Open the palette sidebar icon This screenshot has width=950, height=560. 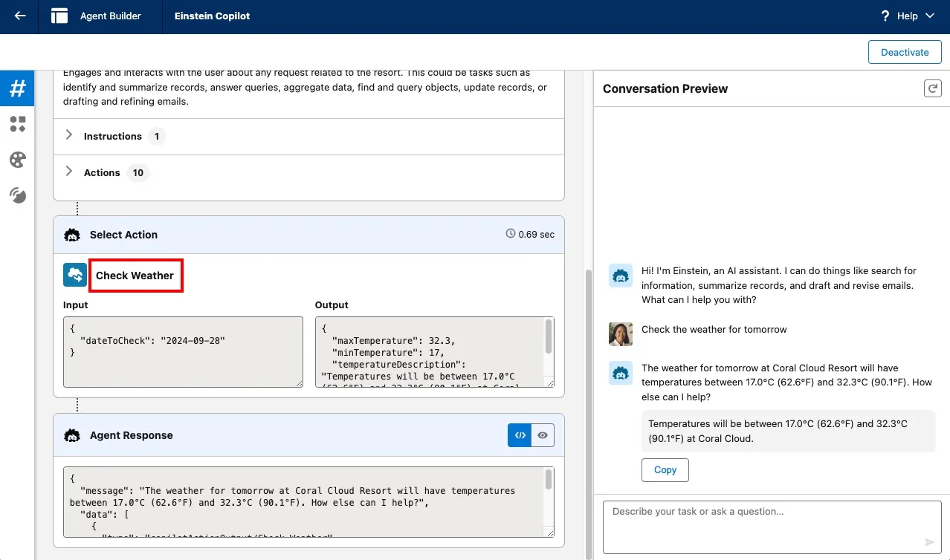pyautogui.click(x=17, y=160)
